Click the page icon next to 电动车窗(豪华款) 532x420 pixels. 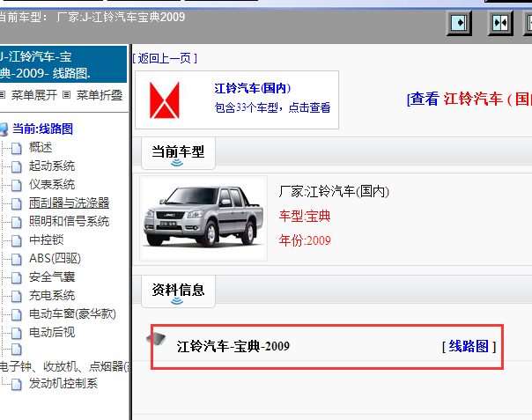click(16, 314)
